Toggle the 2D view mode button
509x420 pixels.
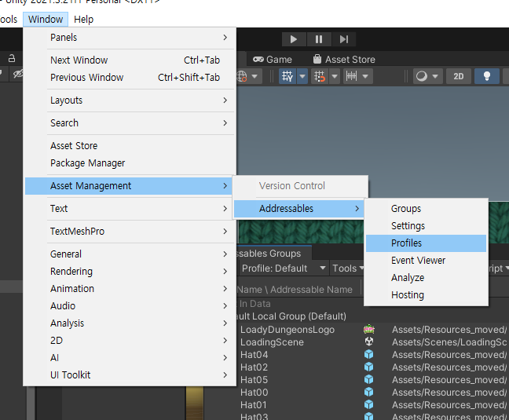tap(459, 76)
